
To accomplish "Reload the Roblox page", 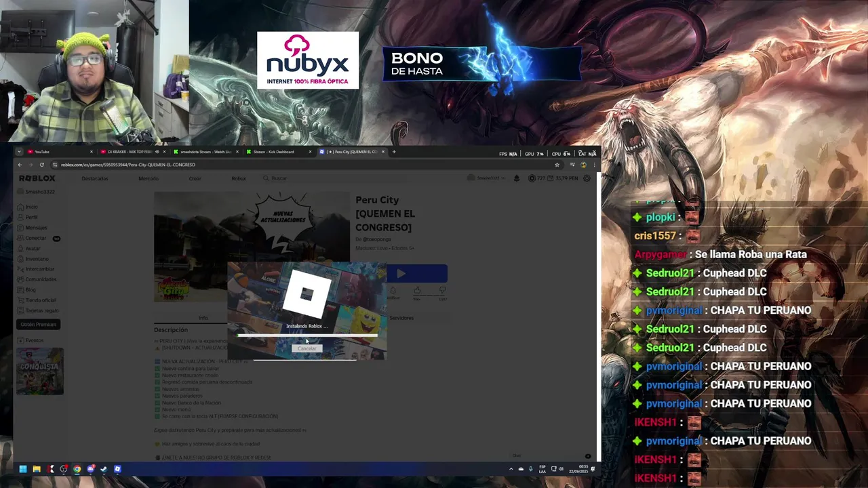I will click(x=42, y=165).
